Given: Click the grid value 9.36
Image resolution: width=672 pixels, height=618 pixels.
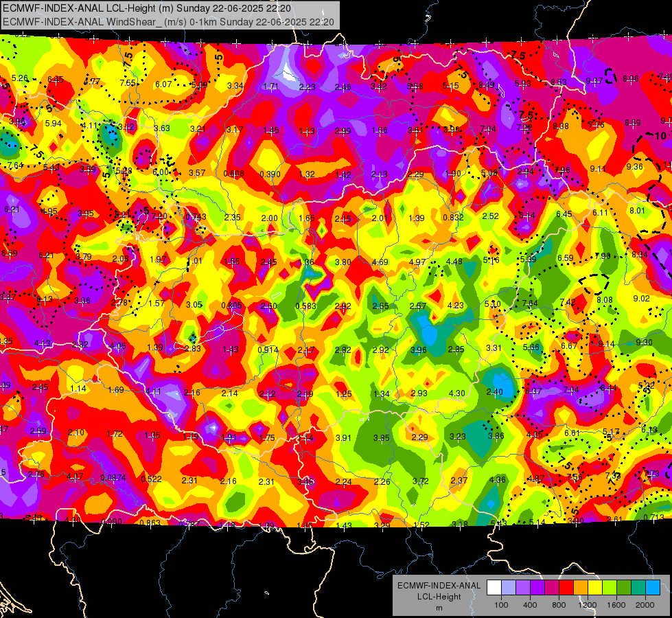Looking at the screenshot, I should point(634,166).
